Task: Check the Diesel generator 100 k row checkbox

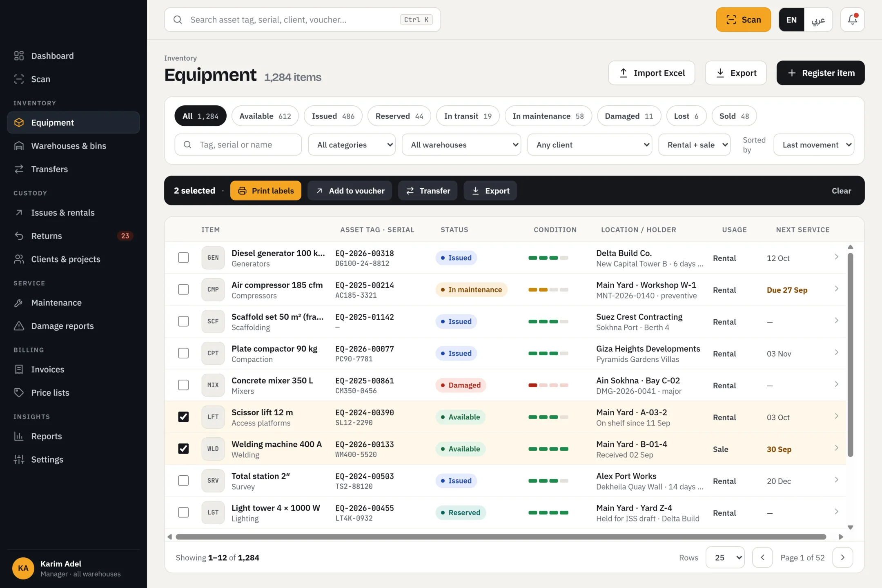Action: 183,258
